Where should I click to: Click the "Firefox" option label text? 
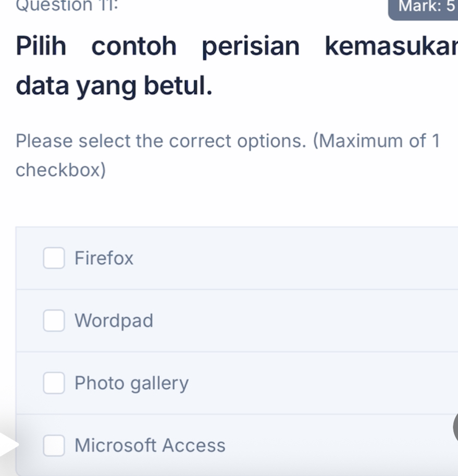pyautogui.click(x=104, y=258)
